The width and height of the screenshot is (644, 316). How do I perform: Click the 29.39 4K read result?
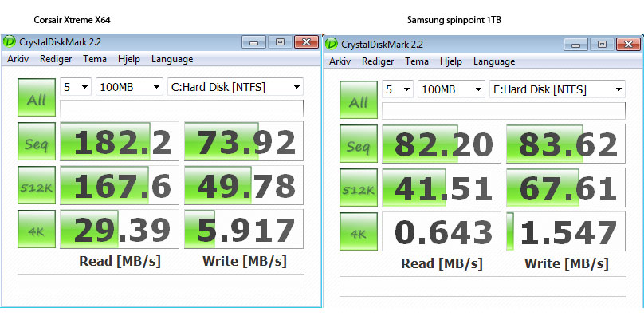click(x=120, y=229)
